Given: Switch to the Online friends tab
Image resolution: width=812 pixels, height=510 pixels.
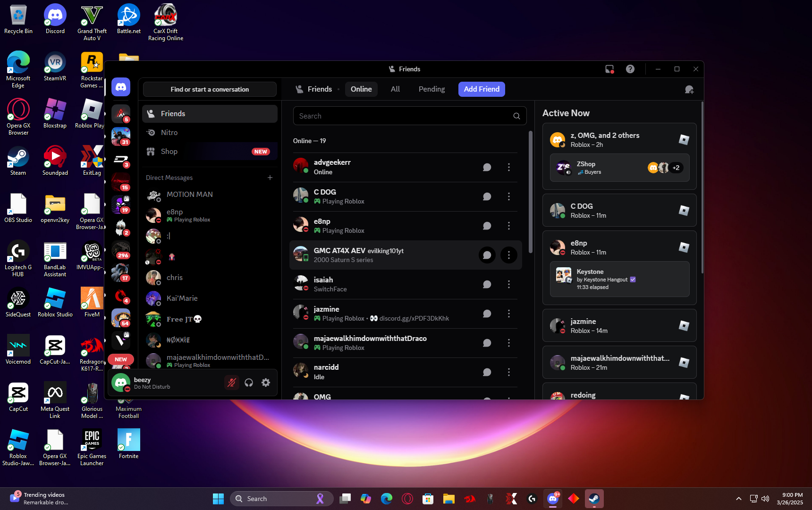Looking at the screenshot, I should 361,89.
